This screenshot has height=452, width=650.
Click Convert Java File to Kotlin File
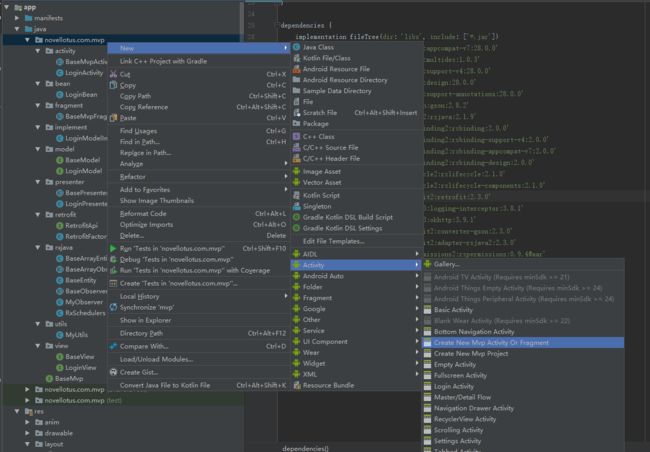[x=199, y=385]
